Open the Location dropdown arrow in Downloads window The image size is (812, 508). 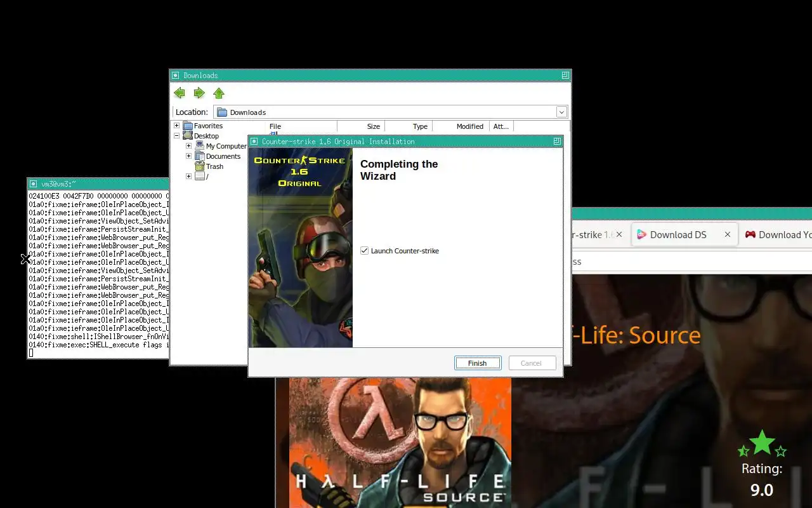[x=561, y=112]
